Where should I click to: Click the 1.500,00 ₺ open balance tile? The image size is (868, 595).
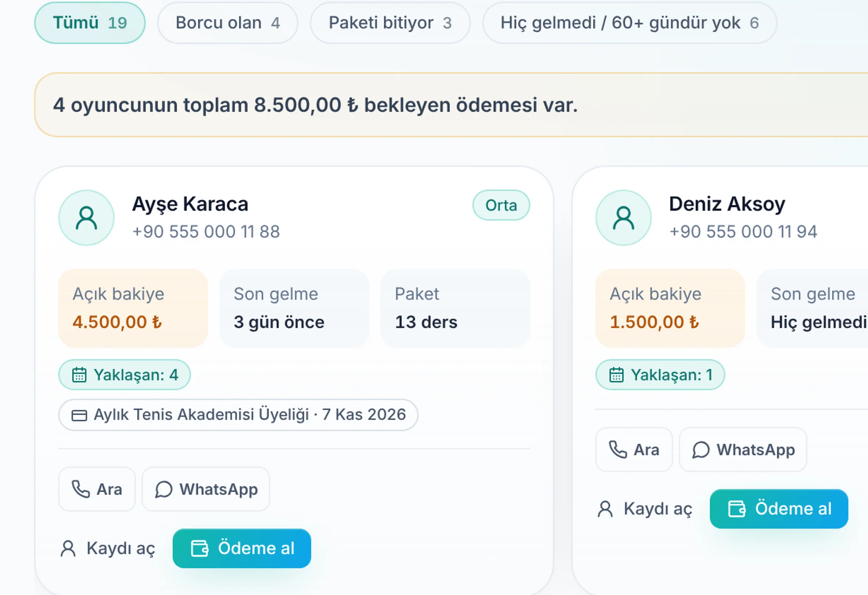(670, 308)
